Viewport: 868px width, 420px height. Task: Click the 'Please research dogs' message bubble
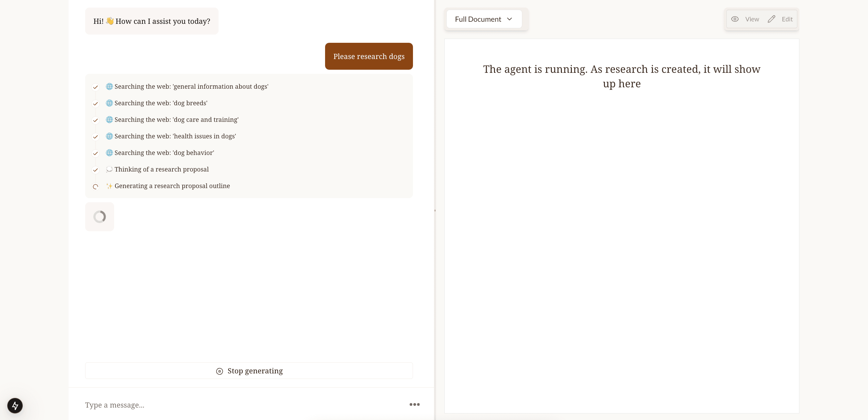[x=369, y=56]
